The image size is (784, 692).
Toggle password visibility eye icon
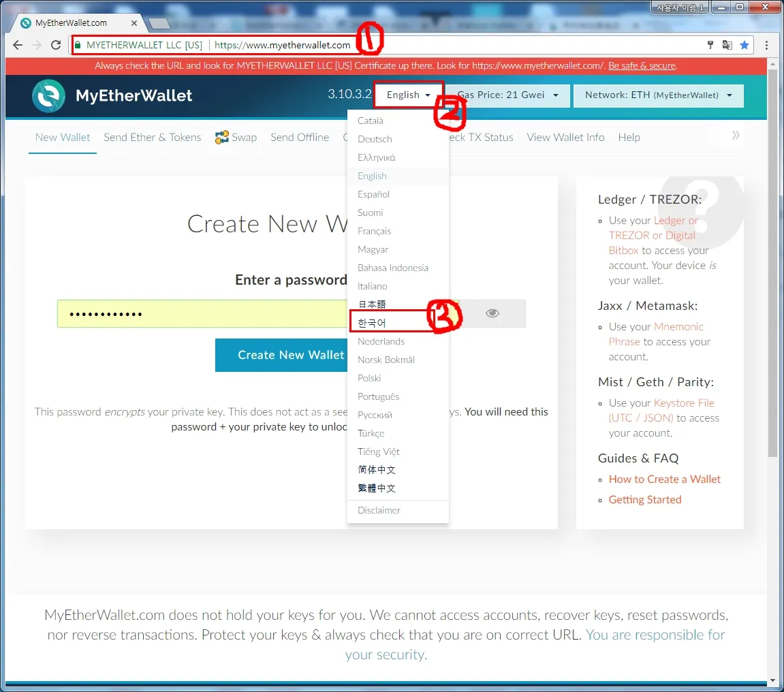click(492, 313)
